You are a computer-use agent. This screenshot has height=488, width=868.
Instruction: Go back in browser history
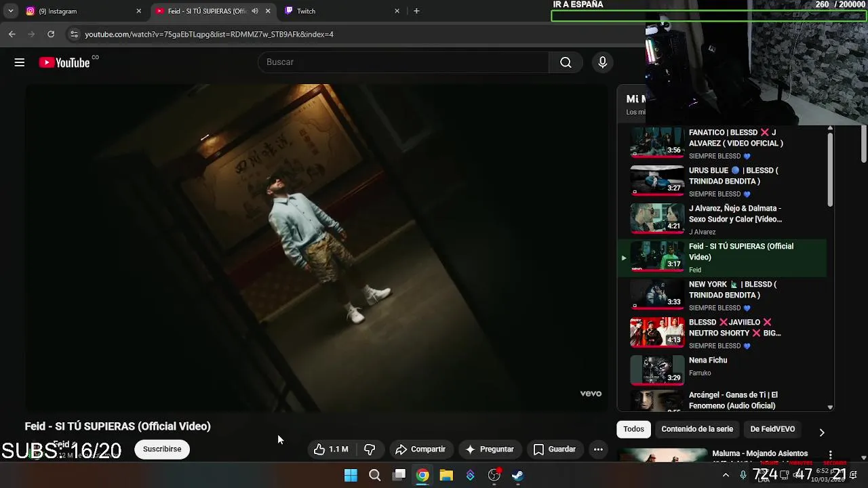point(12,34)
